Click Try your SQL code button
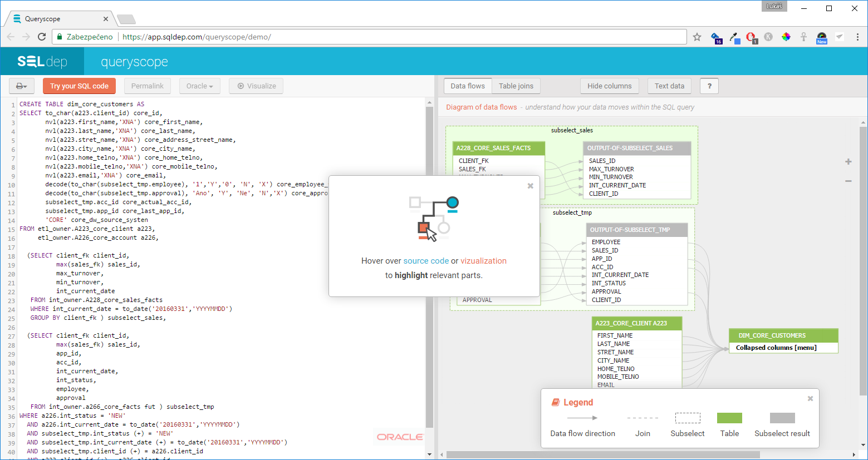 (x=79, y=86)
